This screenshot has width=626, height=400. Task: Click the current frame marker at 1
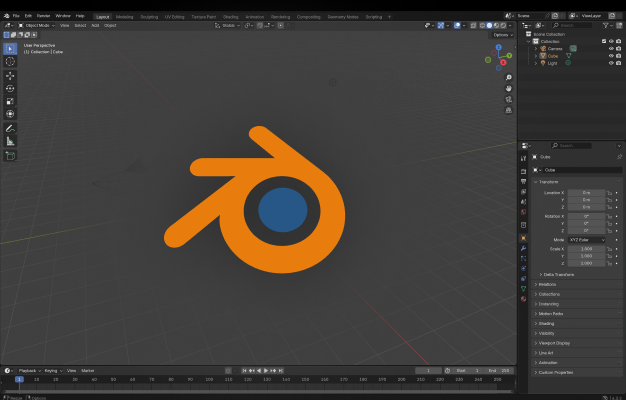(x=19, y=379)
